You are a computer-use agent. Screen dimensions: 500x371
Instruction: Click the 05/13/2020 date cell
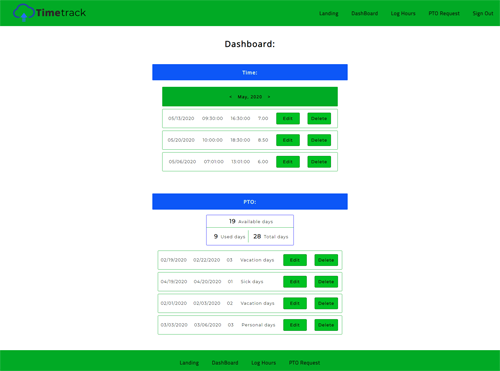(181, 118)
